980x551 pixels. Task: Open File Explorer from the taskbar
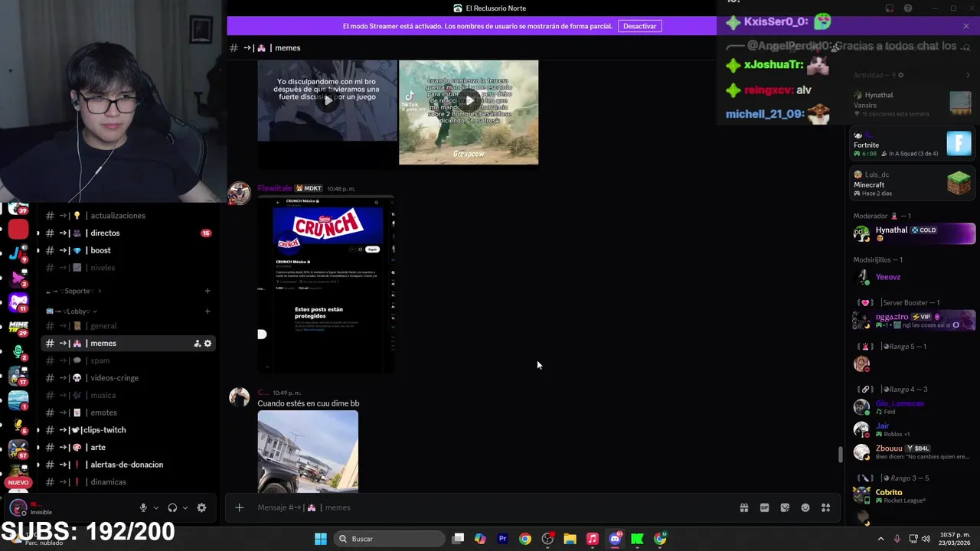[570, 539]
